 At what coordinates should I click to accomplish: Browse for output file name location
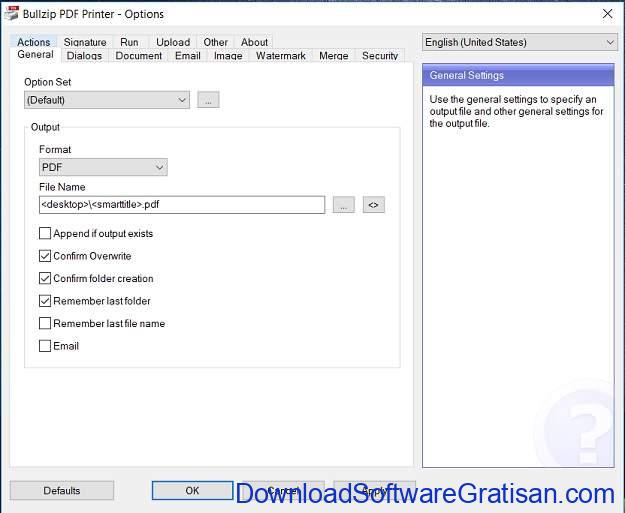344,205
